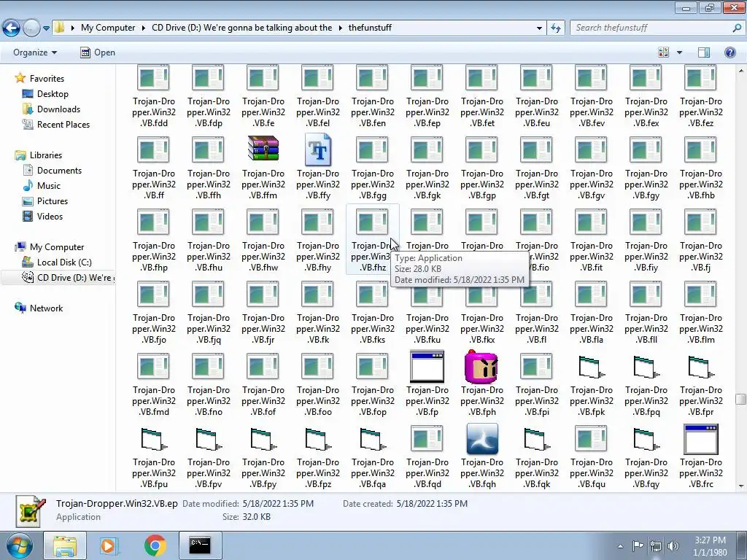
Task: Select file Trojan-Dropper.Win32.VB.fhb
Action: pyautogui.click(x=701, y=167)
